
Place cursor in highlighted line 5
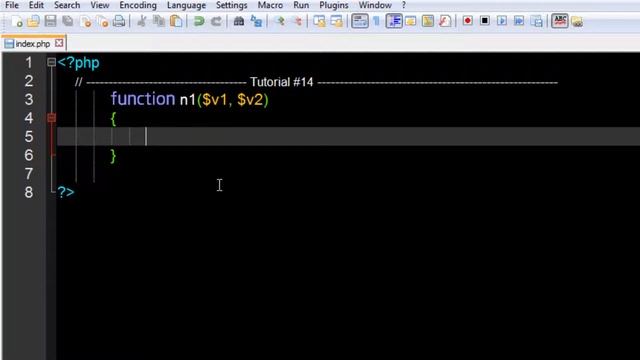point(348,136)
